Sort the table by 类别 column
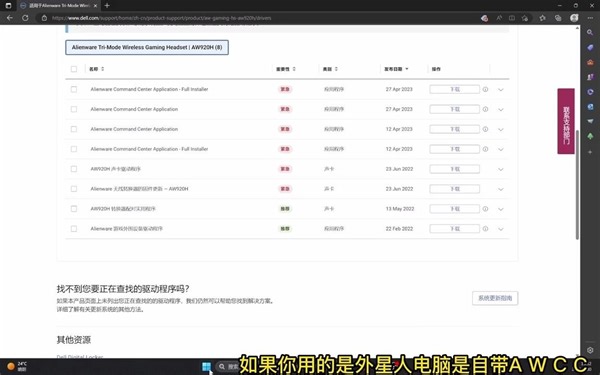The width and height of the screenshot is (600, 375). (x=330, y=69)
